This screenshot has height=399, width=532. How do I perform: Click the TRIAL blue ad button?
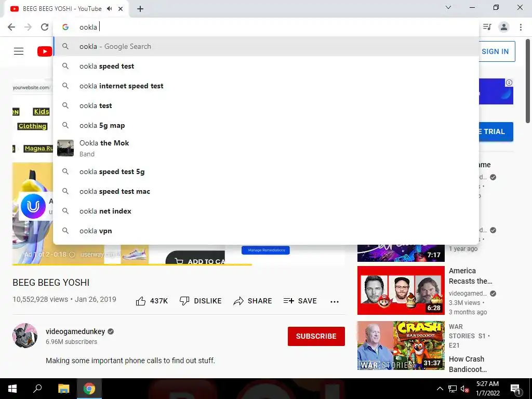point(495,131)
